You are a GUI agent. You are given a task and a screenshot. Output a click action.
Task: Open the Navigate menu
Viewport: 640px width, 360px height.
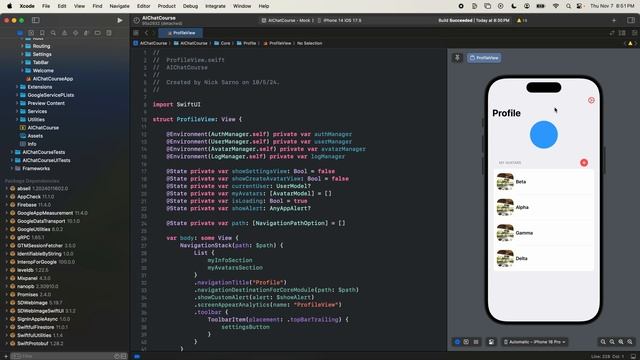pos(119,6)
